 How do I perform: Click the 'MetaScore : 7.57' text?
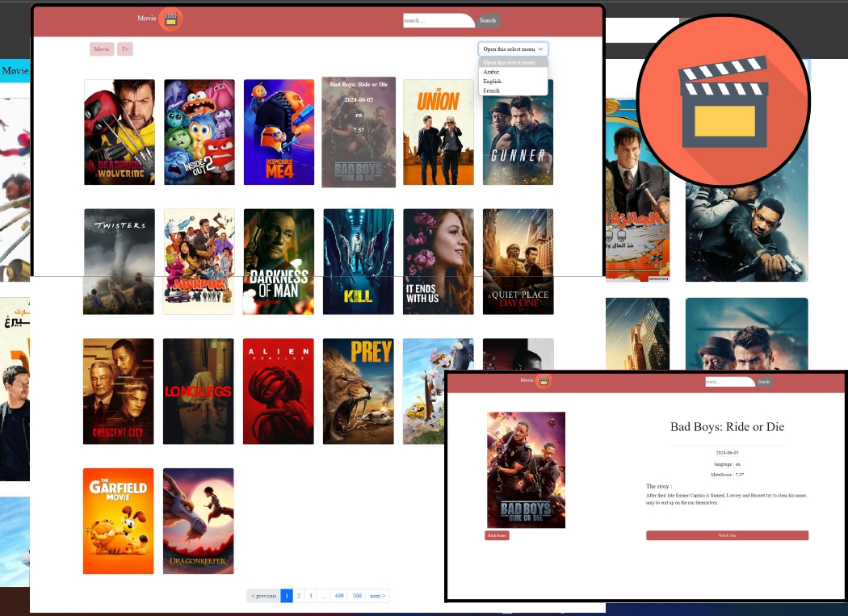(728, 475)
